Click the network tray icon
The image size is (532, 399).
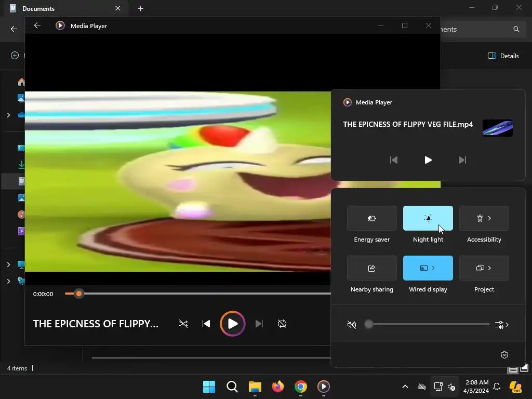[x=438, y=387]
